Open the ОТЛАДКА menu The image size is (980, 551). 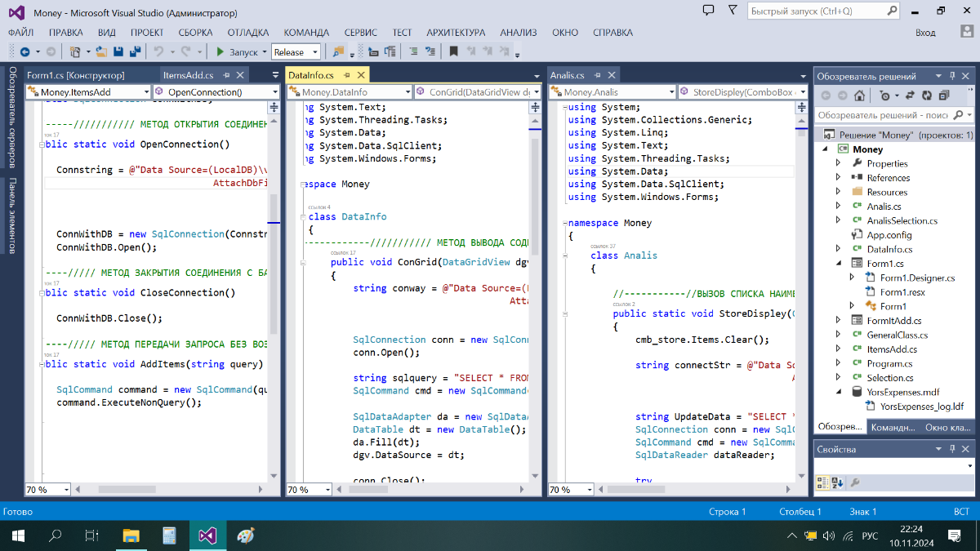[248, 33]
